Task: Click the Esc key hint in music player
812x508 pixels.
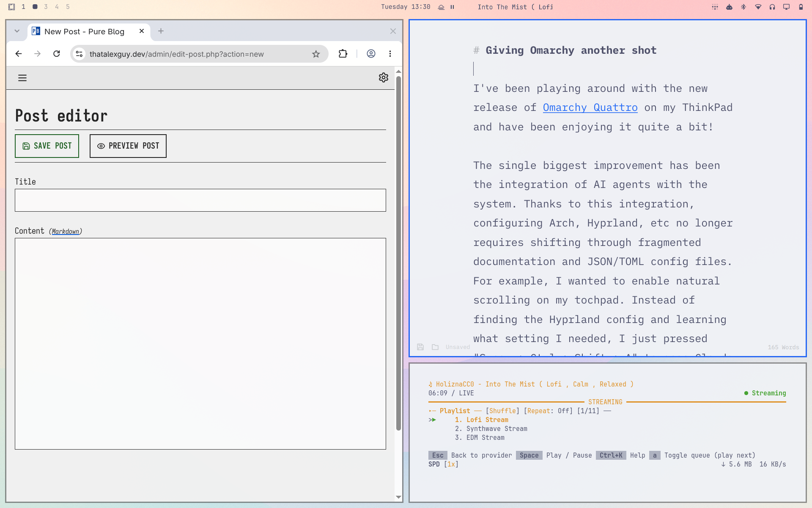Action: 438,456
